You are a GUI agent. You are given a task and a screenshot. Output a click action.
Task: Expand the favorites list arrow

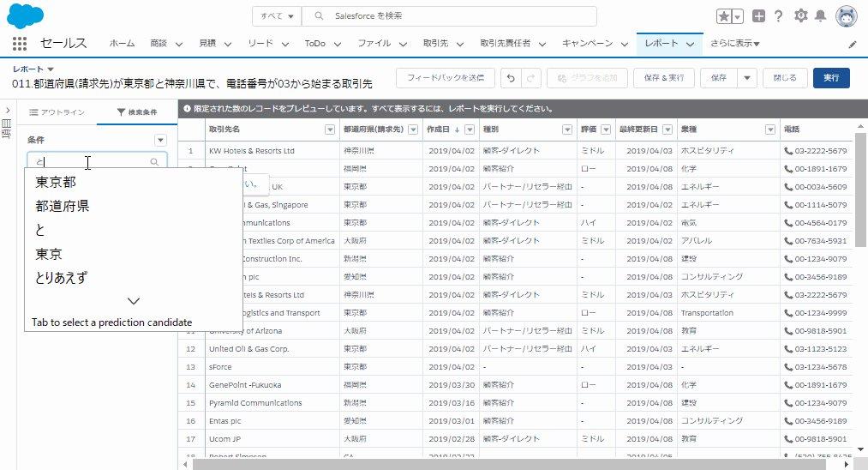click(x=738, y=16)
